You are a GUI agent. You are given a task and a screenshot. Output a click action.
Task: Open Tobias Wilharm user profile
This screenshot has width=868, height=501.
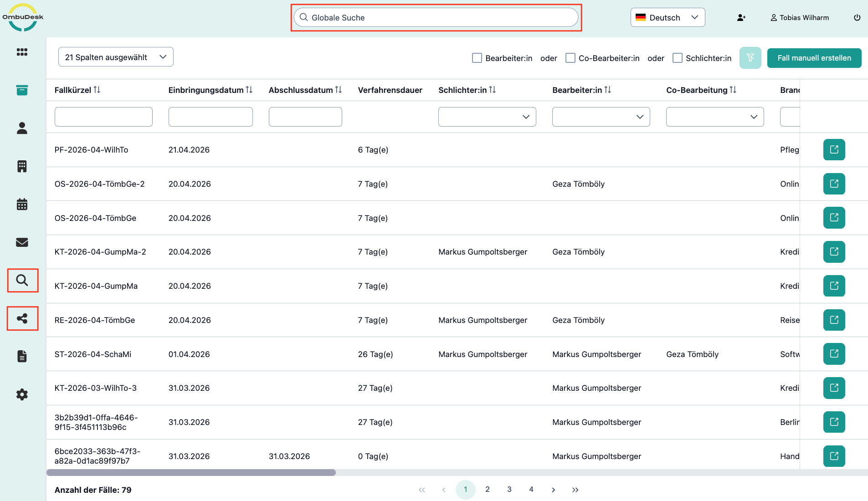(x=800, y=17)
